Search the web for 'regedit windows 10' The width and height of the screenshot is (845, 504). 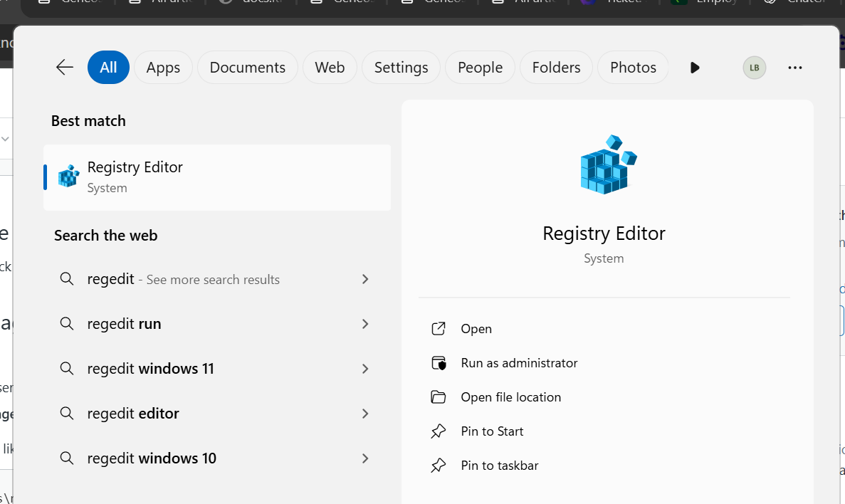click(x=152, y=458)
